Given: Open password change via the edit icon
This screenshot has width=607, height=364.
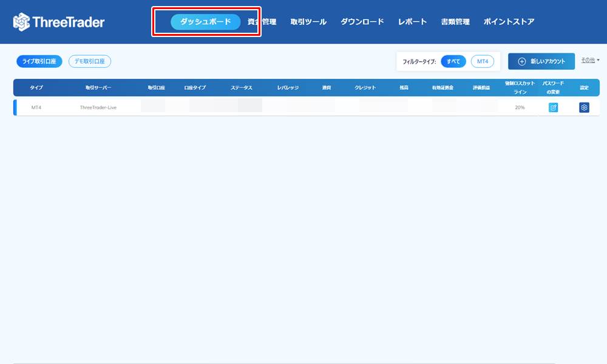Looking at the screenshot, I should tap(553, 107).
